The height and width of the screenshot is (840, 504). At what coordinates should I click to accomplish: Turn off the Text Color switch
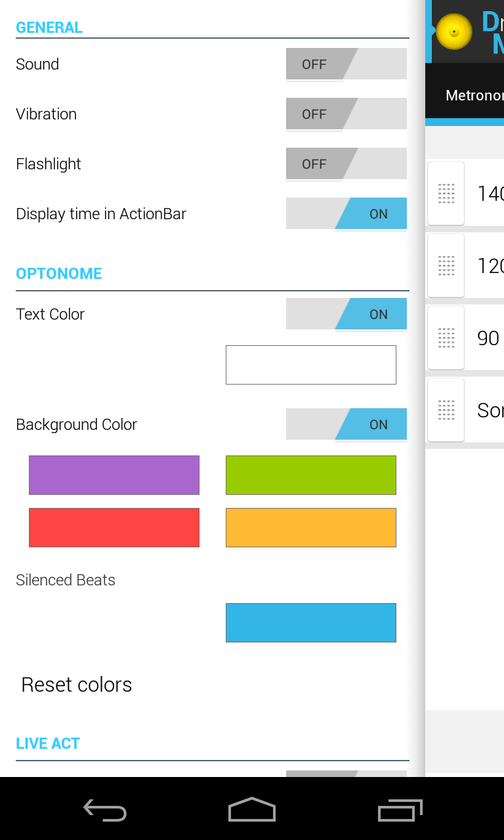(346, 314)
